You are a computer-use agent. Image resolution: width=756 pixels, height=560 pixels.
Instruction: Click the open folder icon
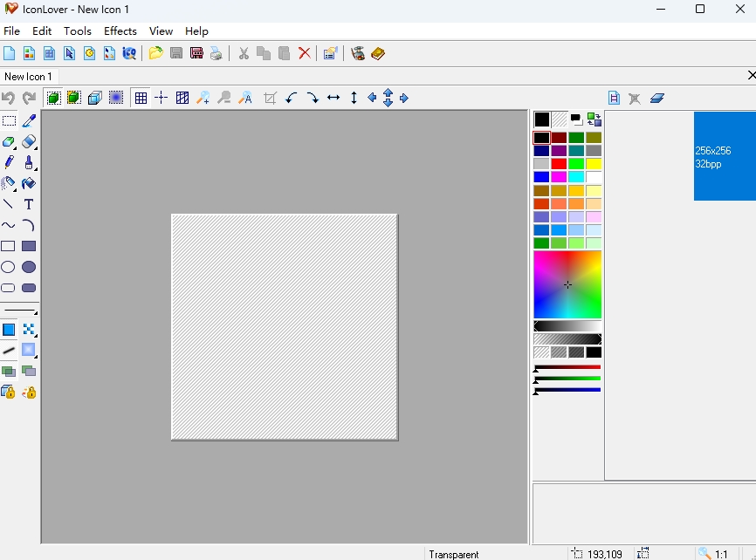pyautogui.click(x=155, y=53)
